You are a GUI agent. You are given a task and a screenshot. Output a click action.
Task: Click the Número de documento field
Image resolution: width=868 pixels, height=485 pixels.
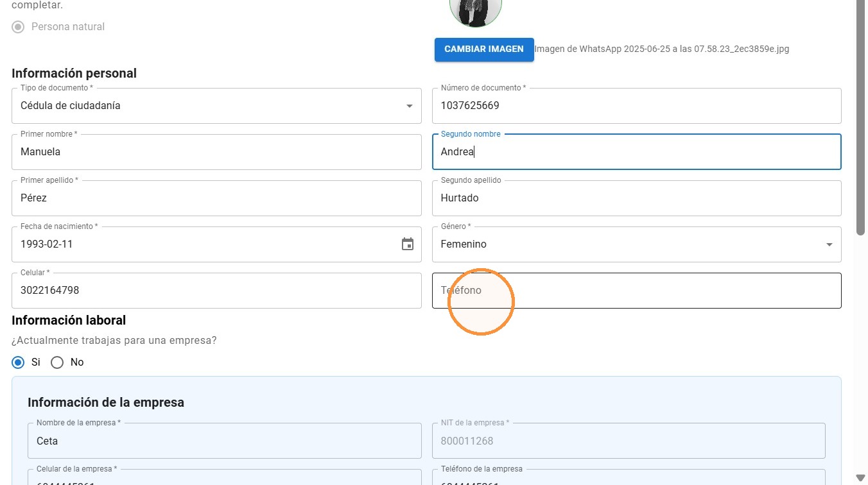pos(636,106)
